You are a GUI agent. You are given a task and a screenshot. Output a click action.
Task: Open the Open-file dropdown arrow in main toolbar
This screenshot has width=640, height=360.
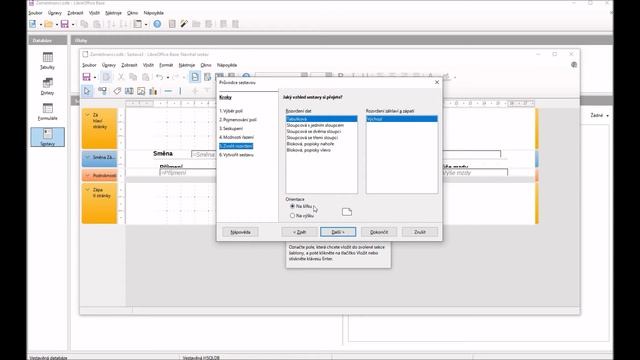coord(56,24)
